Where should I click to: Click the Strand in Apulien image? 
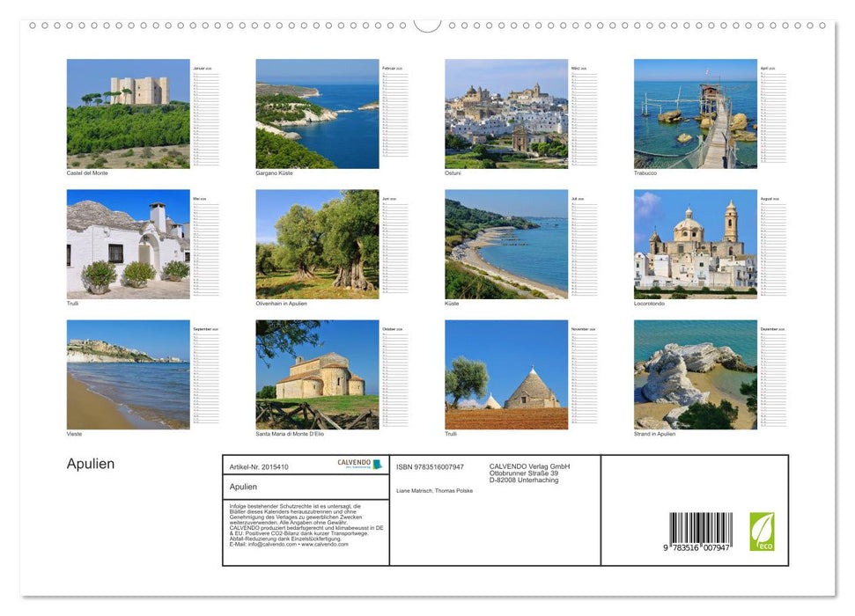tap(694, 375)
